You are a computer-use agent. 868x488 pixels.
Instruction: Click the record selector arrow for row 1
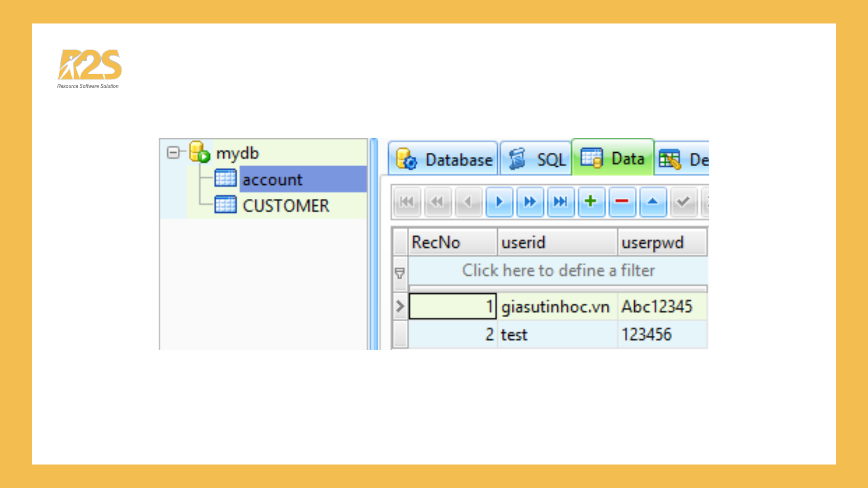[x=400, y=306]
